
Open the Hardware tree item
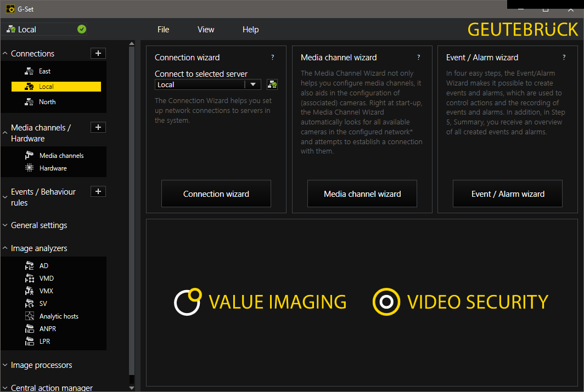[53, 168]
